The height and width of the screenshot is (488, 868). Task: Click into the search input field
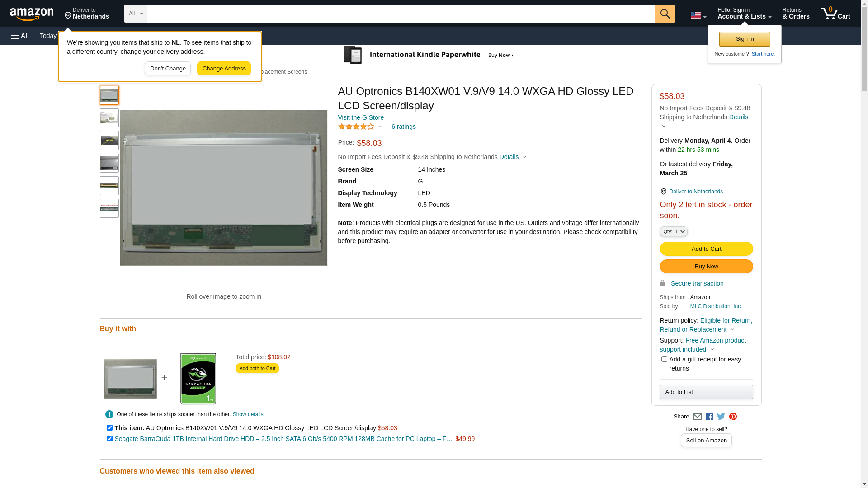coord(401,14)
